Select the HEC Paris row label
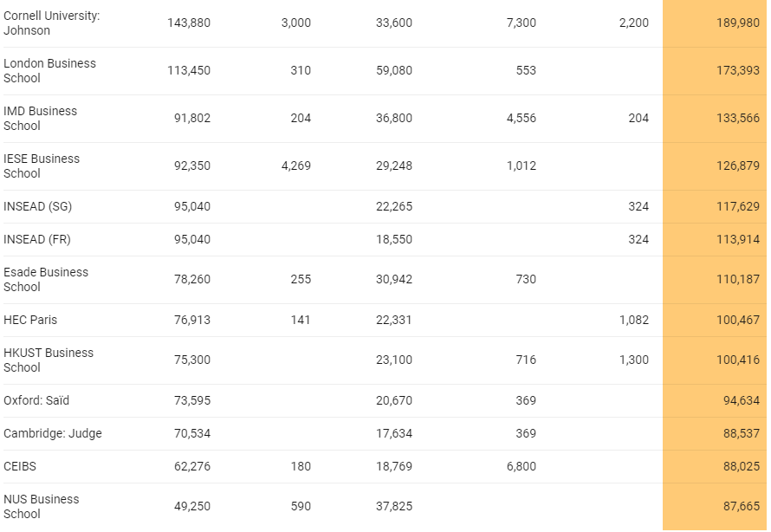This screenshot has width=771, height=532. (x=30, y=320)
